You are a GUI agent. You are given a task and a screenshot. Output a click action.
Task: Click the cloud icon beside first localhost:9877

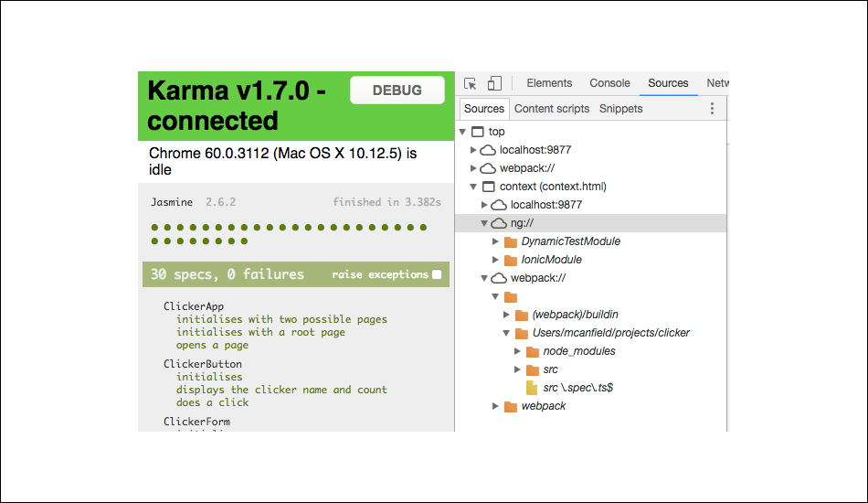488,150
